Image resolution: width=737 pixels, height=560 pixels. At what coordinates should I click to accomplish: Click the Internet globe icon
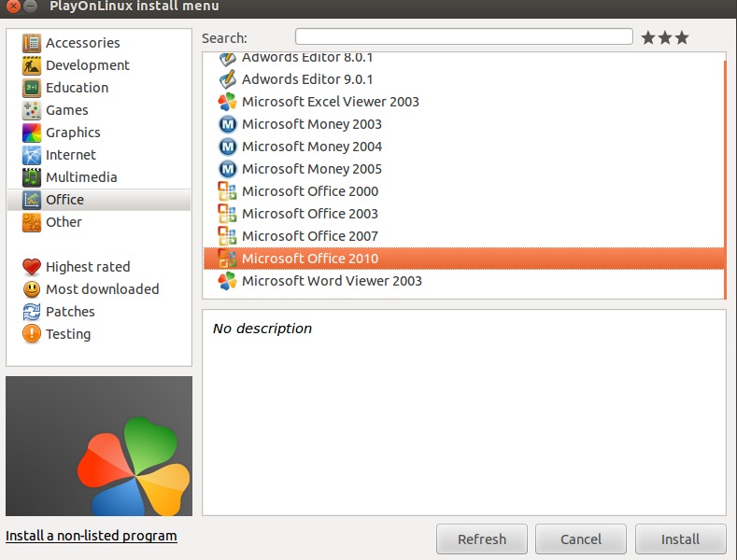(32, 155)
